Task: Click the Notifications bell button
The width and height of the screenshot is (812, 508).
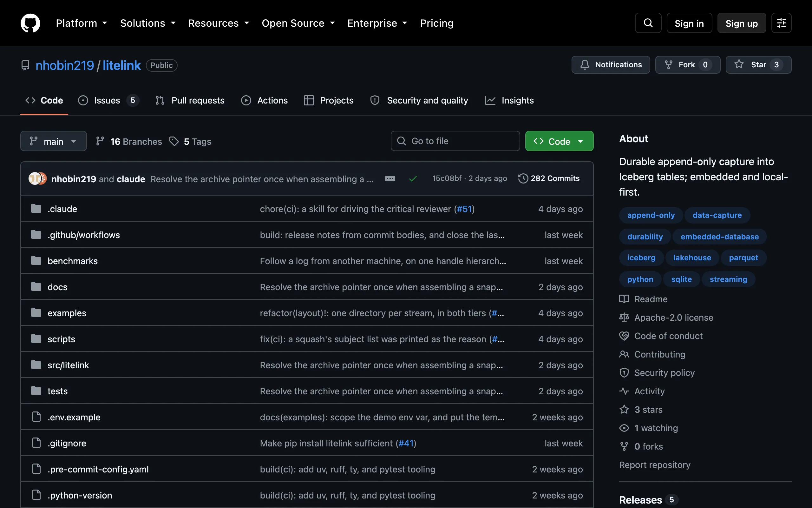Action: [x=610, y=64]
